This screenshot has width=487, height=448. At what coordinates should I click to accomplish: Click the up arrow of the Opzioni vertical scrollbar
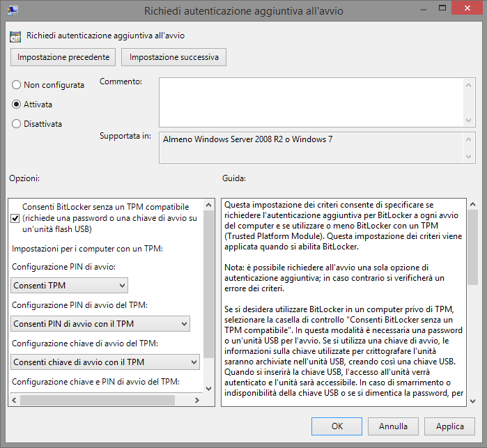tap(209, 205)
